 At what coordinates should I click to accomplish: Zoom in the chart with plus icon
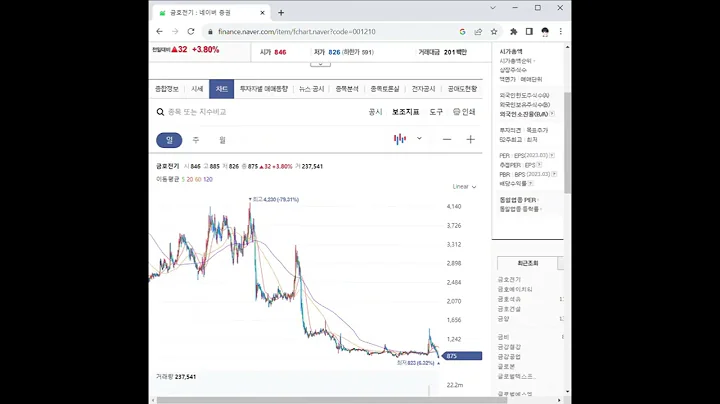(470, 140)
